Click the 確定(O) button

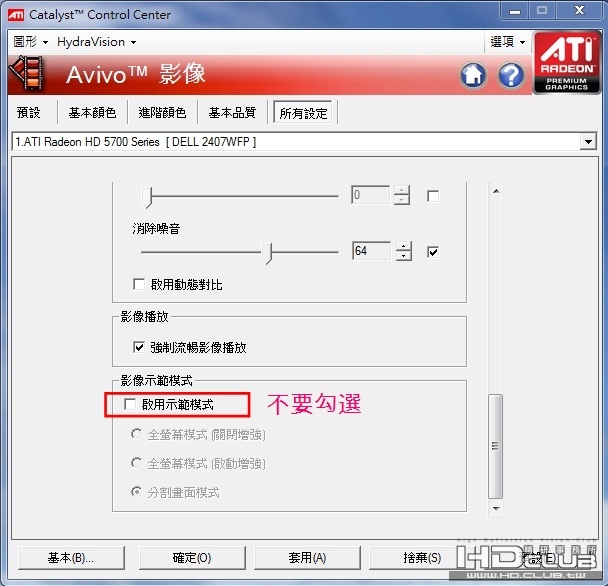(192, 558)
